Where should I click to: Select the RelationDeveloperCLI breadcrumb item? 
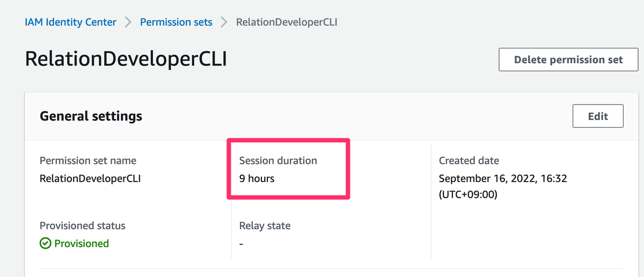[287, 23]
